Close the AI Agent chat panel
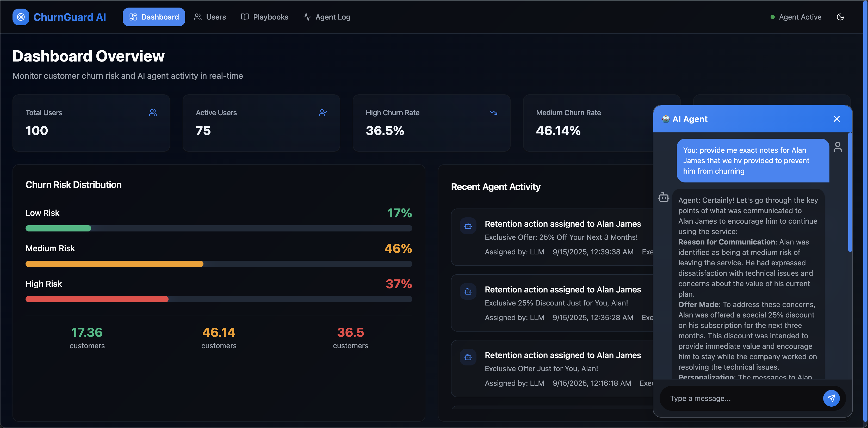Viewport: 868px width, 428px height. (836, 119)
